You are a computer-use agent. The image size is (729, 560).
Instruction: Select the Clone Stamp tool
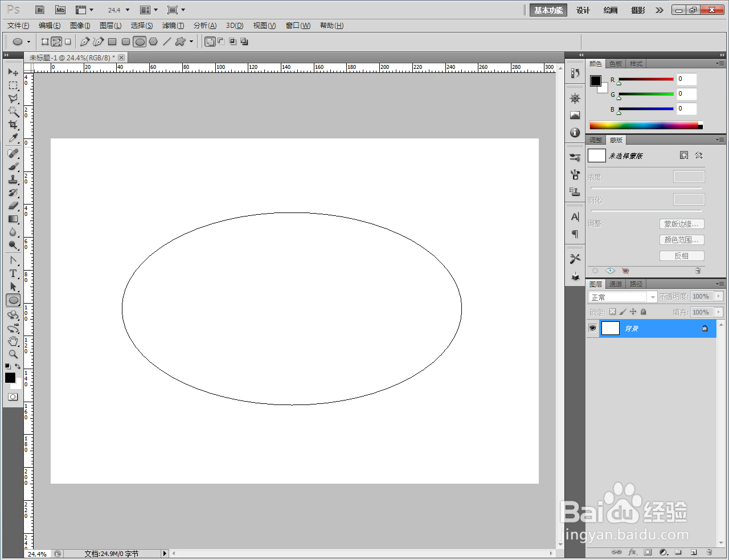(13, 179)
